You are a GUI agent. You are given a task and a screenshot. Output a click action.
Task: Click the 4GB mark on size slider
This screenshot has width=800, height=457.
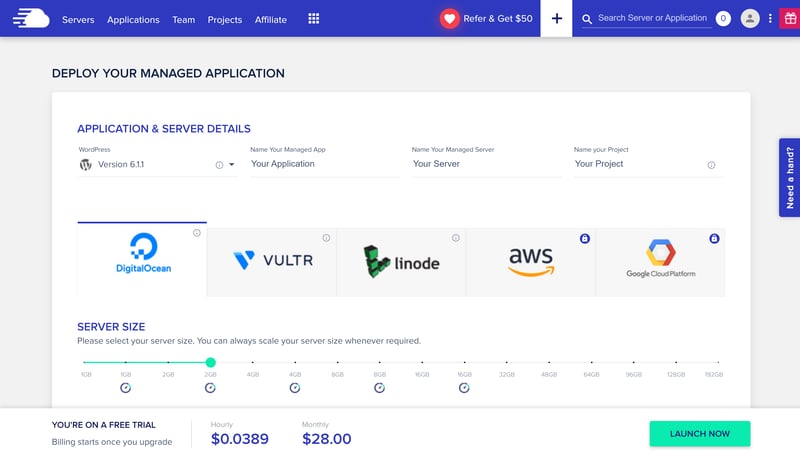(252, 362)
